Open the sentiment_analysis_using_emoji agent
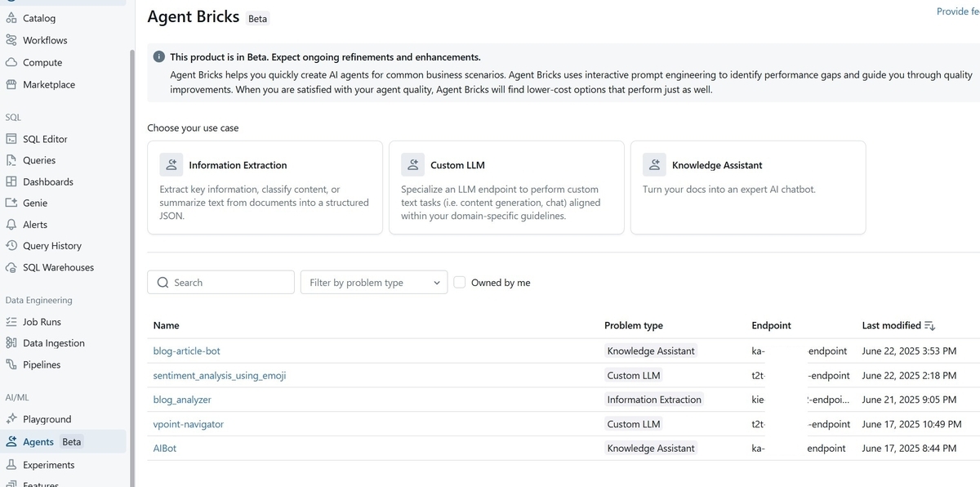Screen dimensions: 980x487 (220, 376)
